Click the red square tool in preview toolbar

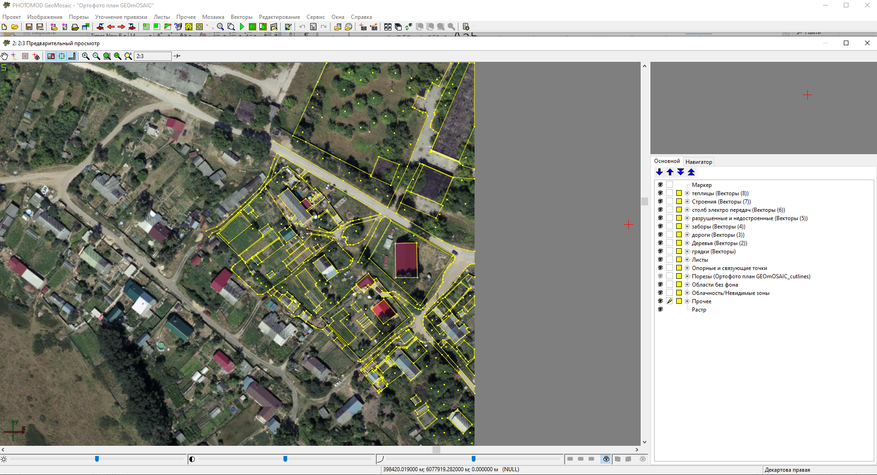(25, 56)
